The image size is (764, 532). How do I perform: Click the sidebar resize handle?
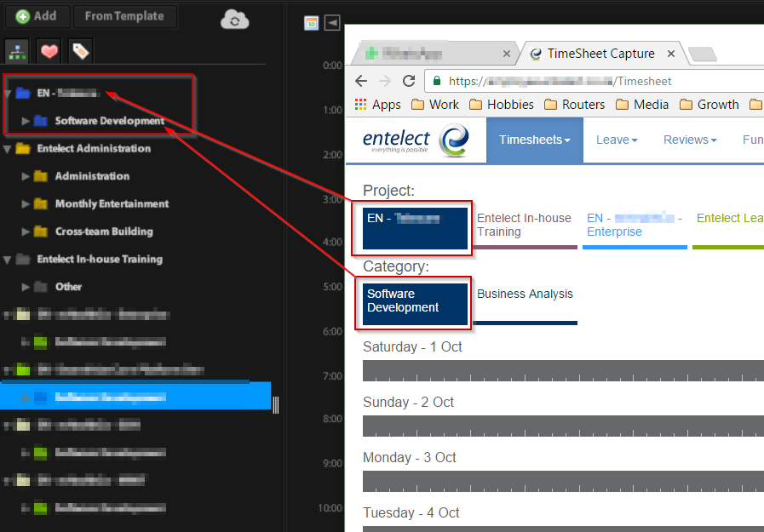tap(276, 405)
